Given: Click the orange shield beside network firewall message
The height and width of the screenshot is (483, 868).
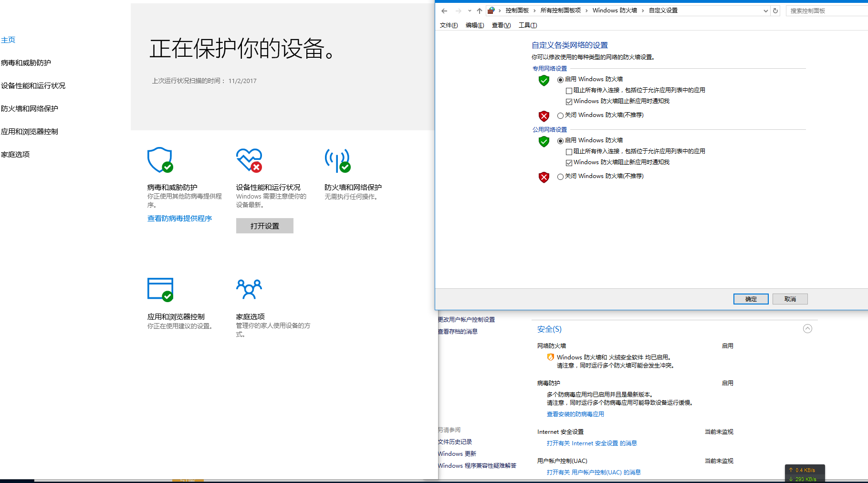Looking at the screenshot, I should click(x=550, y=357).
